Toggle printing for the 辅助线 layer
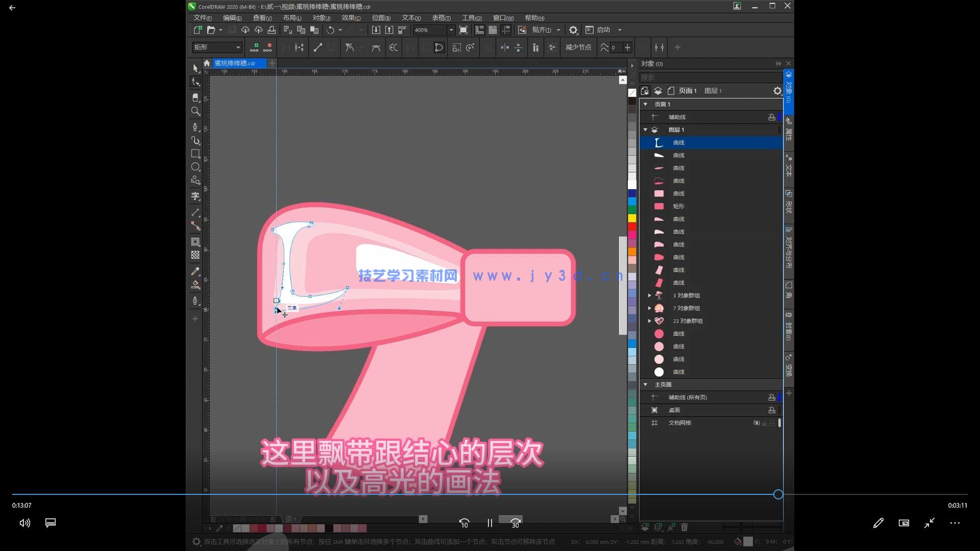The height and width of the screenshot is (551, 980). coord(771,117)
